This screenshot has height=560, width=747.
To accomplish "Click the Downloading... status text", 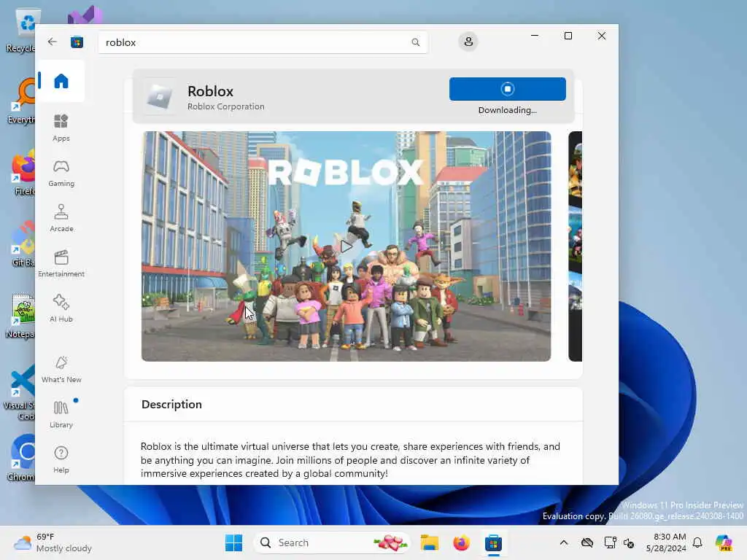I will (508, 110).
